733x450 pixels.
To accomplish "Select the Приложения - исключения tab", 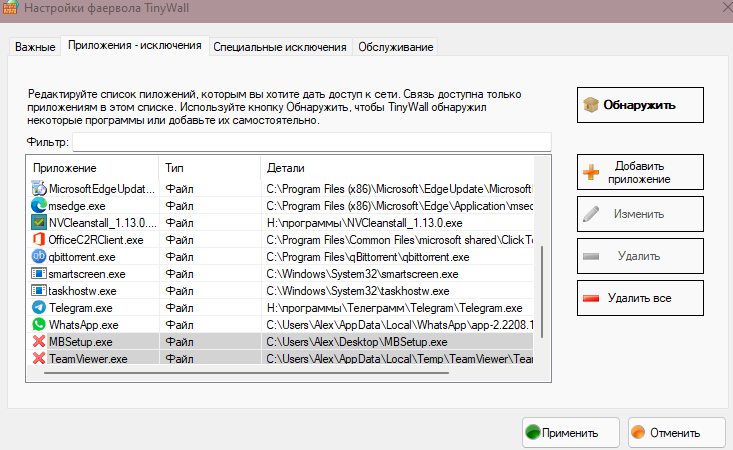I will pos(135,45).
